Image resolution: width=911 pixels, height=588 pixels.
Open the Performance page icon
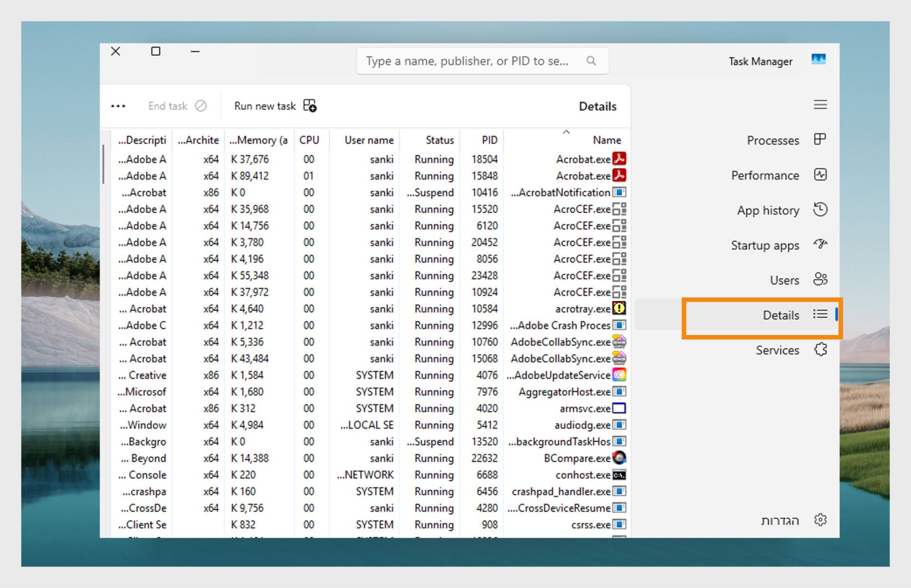coord(820,175)
